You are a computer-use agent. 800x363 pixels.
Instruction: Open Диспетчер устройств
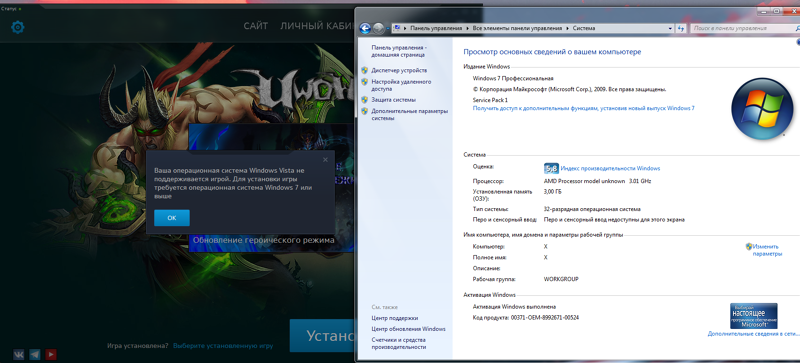[x=399, y=70]
